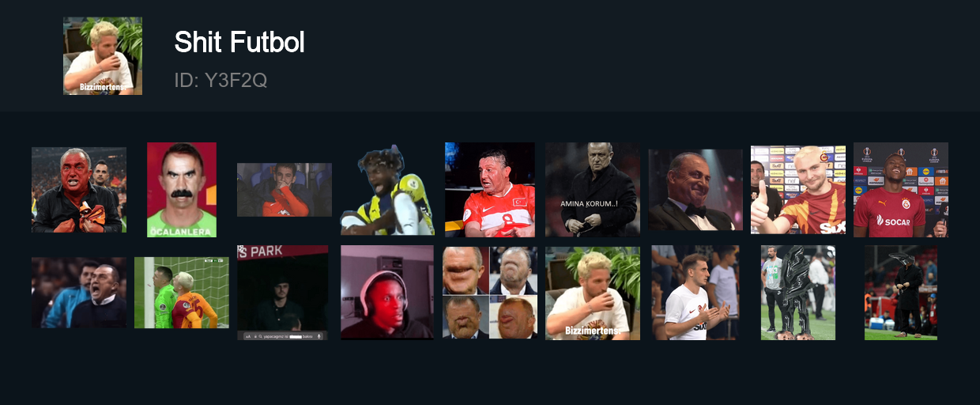Pick the player covering face in seat sticker
This screenshot has width=980, height=405.
point(285,190)
